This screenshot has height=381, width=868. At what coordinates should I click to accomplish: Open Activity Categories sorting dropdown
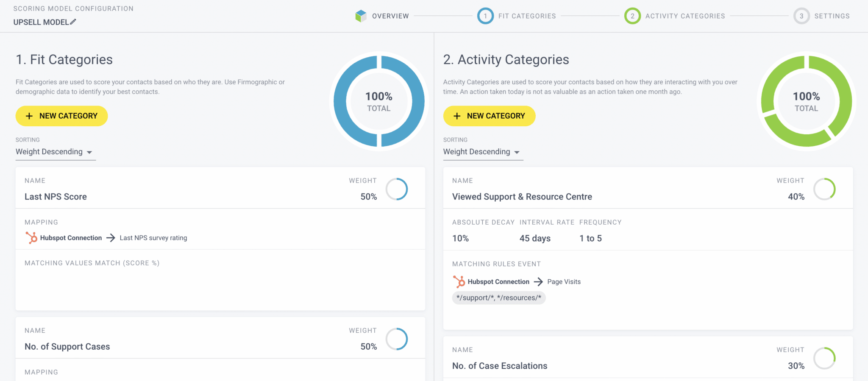pyautogui.click(x=483, y=152)
